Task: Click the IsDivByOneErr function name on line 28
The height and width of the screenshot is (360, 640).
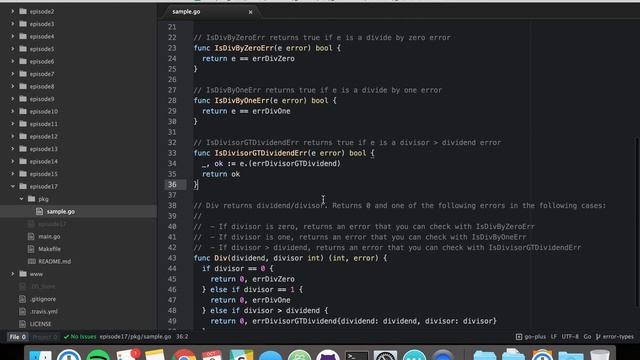Action: pos(242,100)
